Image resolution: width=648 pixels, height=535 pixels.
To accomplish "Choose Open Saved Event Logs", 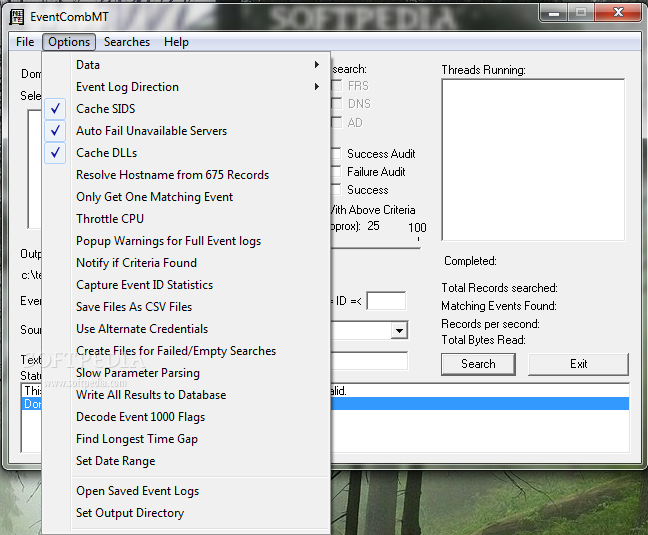I will point(186,491).
